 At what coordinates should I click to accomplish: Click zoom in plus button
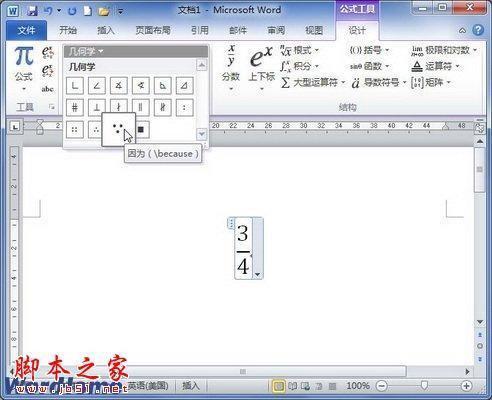tap(466, 386)
